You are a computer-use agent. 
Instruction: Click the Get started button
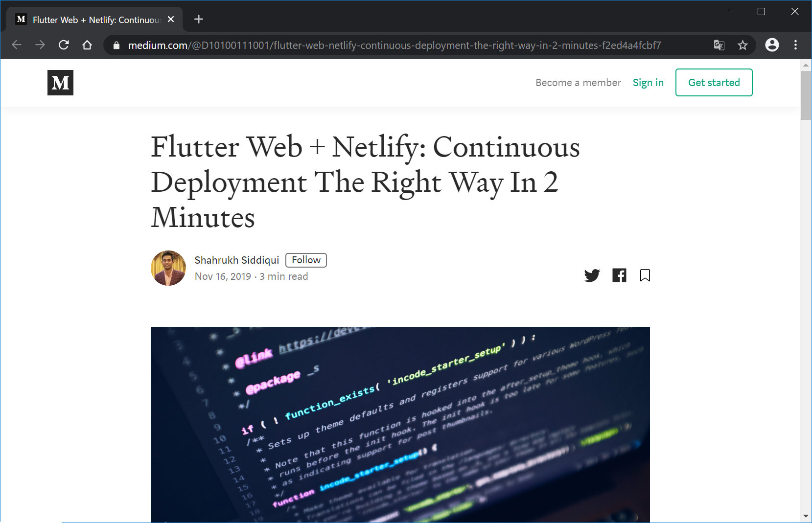(x=714, y=83)
